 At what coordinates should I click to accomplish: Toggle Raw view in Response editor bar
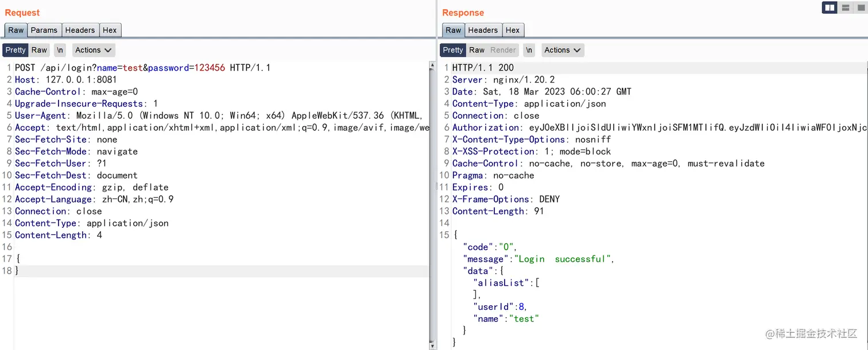pyautogui.click(x=476, y=50)
